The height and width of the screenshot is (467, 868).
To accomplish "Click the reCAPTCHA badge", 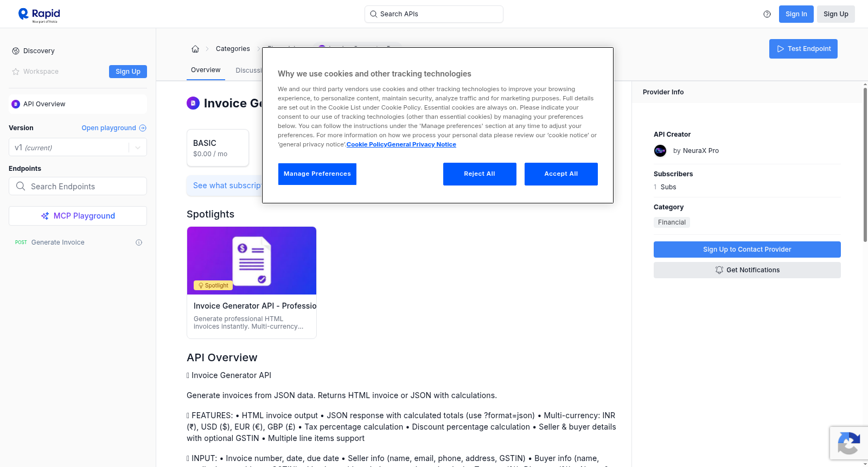I will 849,443.
